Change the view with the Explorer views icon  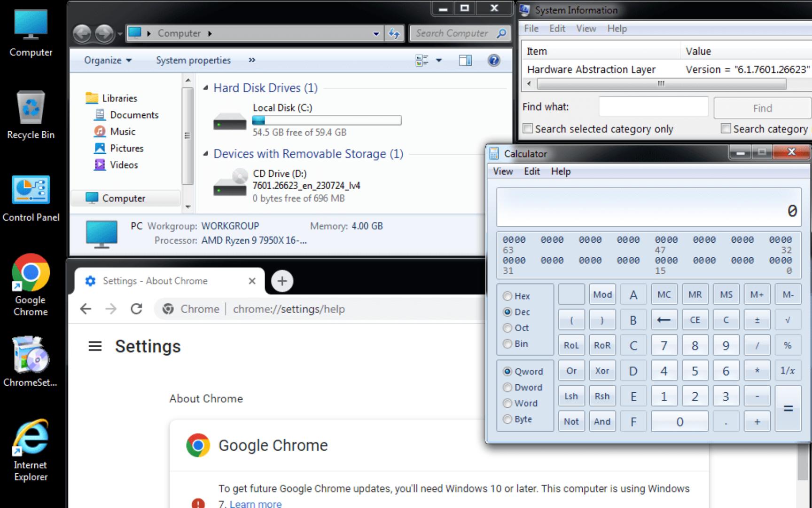[x=422, y=60]
